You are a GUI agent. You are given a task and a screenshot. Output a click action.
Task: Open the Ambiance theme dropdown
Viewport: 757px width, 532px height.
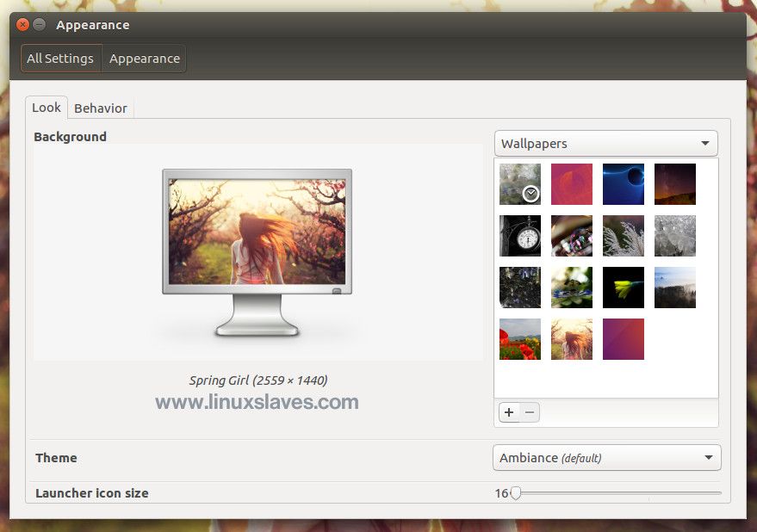[x=607, y=458]
